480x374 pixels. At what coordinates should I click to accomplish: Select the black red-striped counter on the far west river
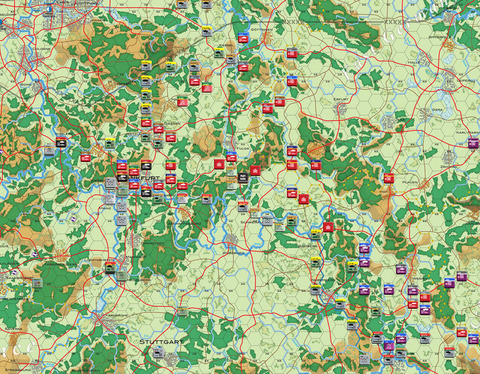pyautogui.click(x=61, y=142)
